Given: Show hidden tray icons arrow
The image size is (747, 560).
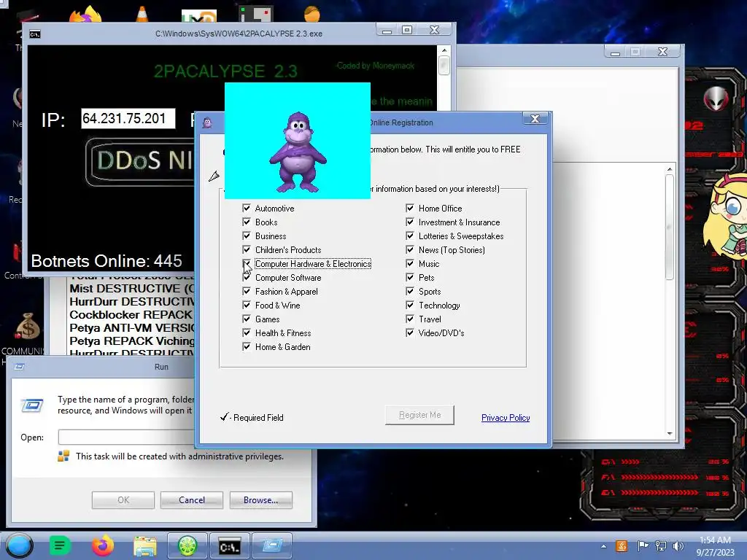Looking at the screenshot, I should coord(603,546).
